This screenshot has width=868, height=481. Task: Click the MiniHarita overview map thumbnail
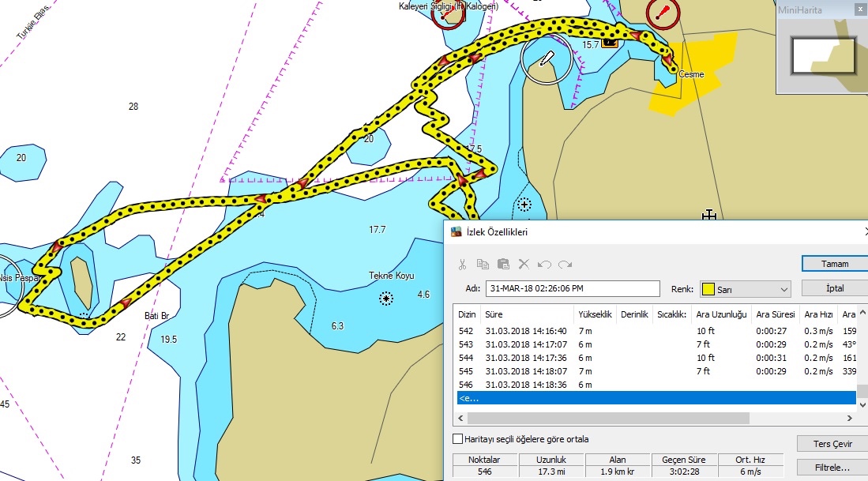tap(823, 55)
